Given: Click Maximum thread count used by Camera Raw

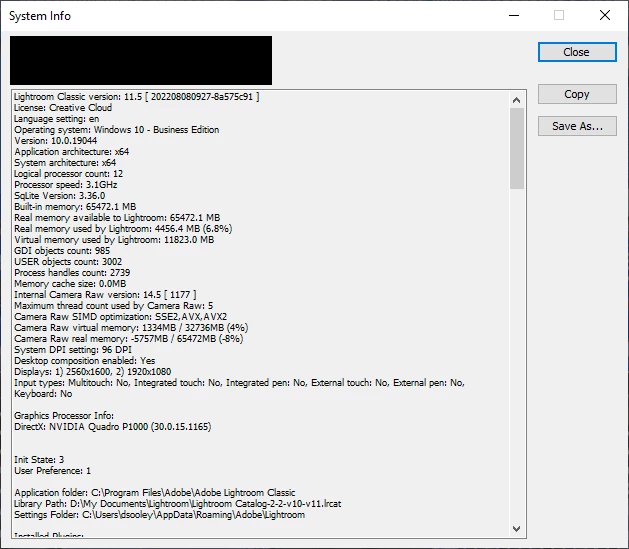Looking at the screenshot, I should click(x=114, y=306).
